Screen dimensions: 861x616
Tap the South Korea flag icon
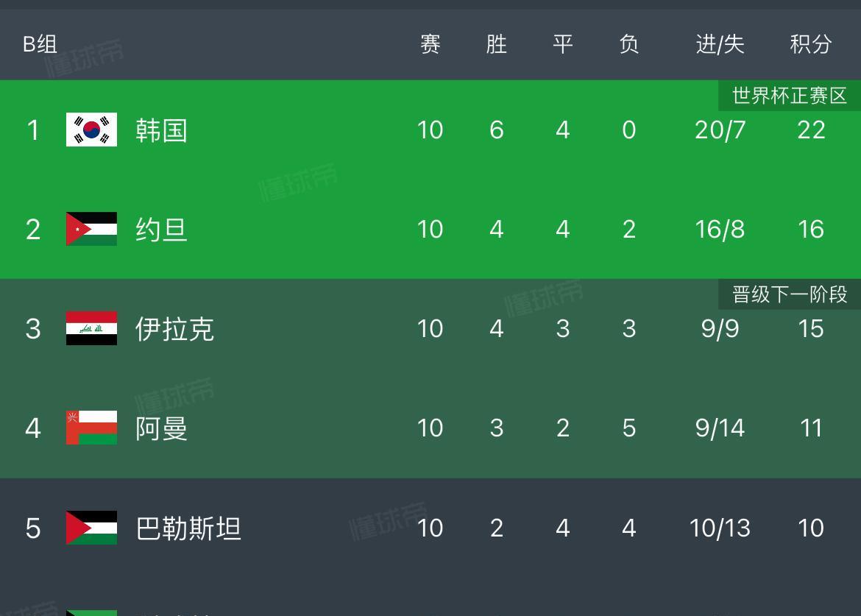pos(91,130)
